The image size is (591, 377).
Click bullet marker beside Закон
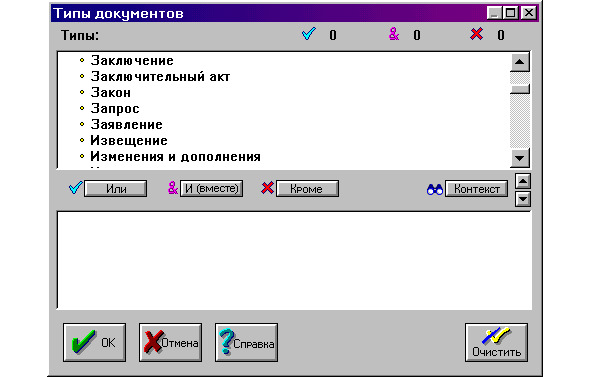[x=82, y=92]
